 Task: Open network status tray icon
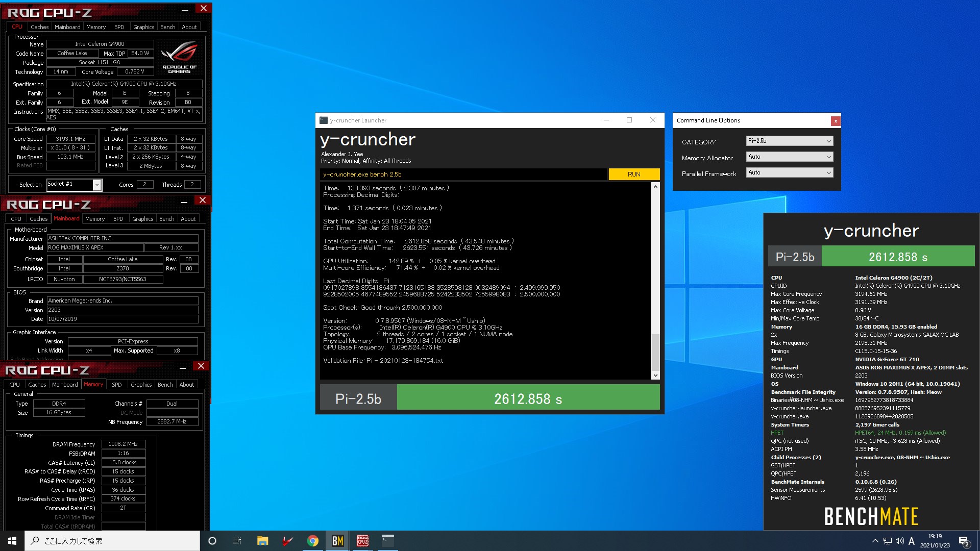coord(888,541)
